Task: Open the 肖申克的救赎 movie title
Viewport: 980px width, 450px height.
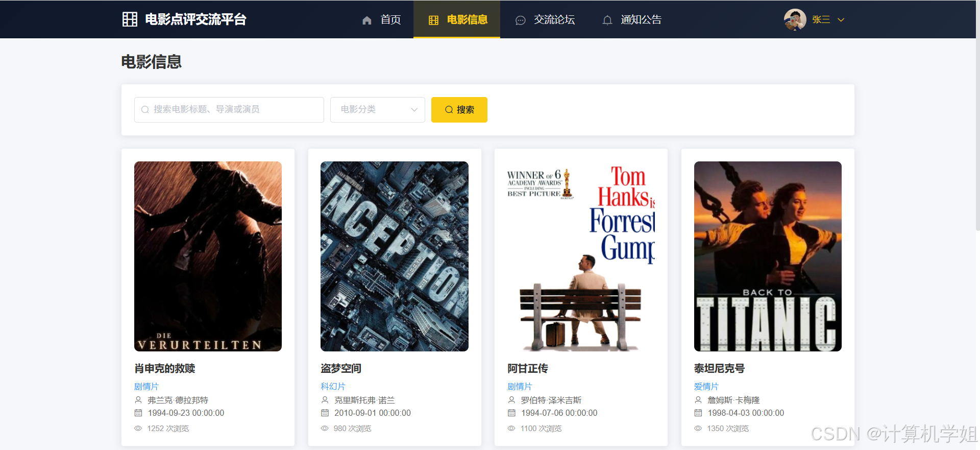Action: tap(165, 368)
